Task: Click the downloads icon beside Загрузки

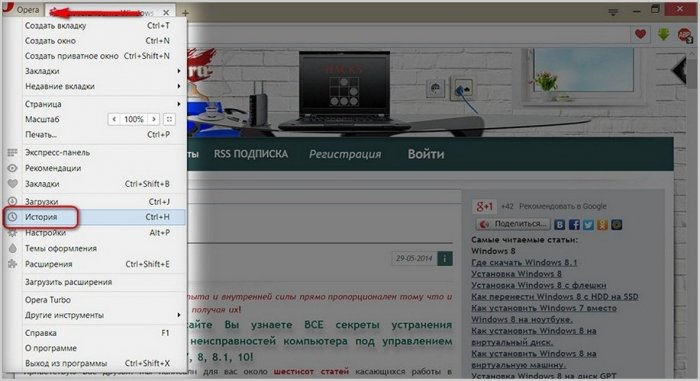Action: [x=12, y=201]
